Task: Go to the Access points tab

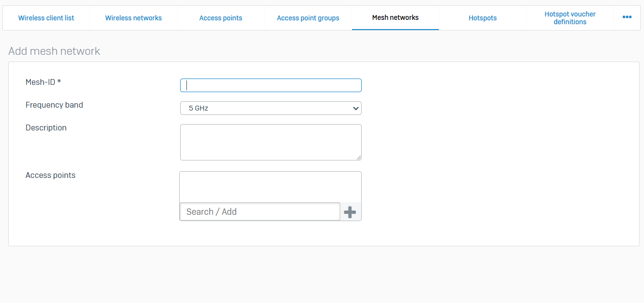Action: tap(221, 18)
